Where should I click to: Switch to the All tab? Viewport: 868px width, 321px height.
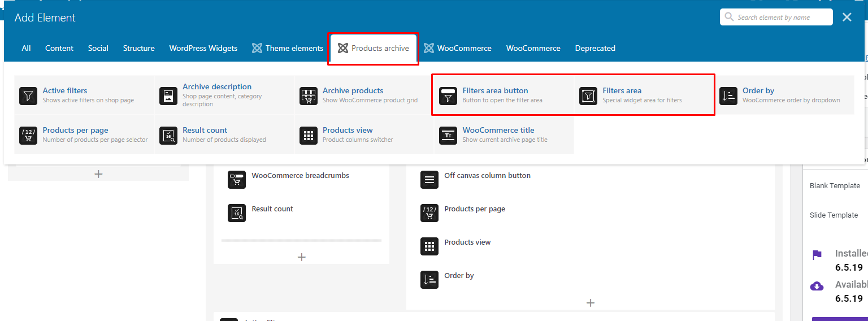[26, 48]
